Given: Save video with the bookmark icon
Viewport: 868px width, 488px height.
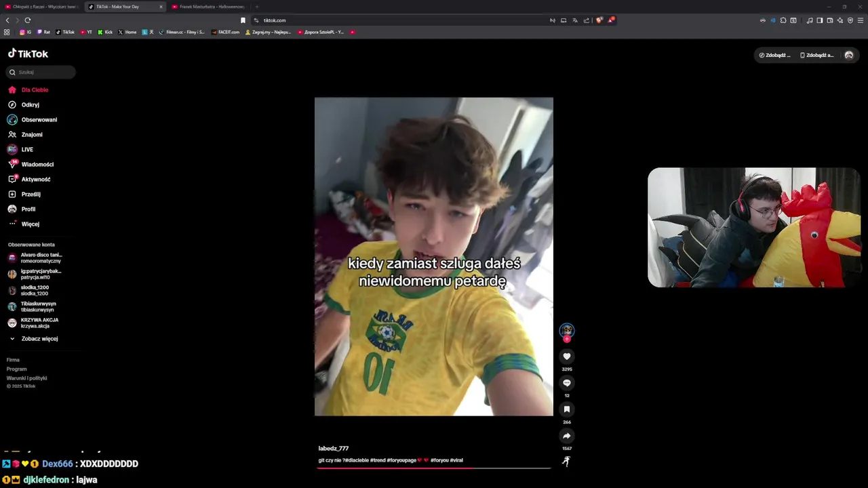Looking at the screenshot, I should point(567,409).
